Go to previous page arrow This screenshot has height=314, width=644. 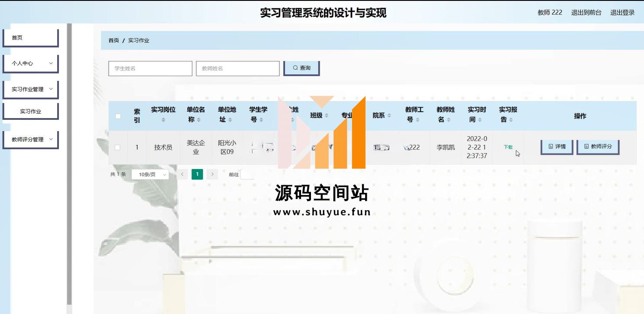point(182,174)
